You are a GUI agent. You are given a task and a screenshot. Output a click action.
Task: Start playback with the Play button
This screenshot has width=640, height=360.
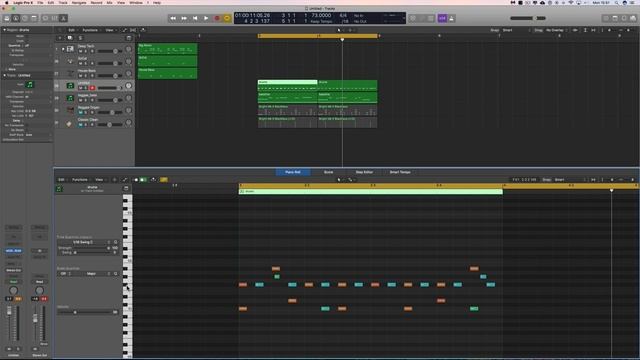pos(206,18)
